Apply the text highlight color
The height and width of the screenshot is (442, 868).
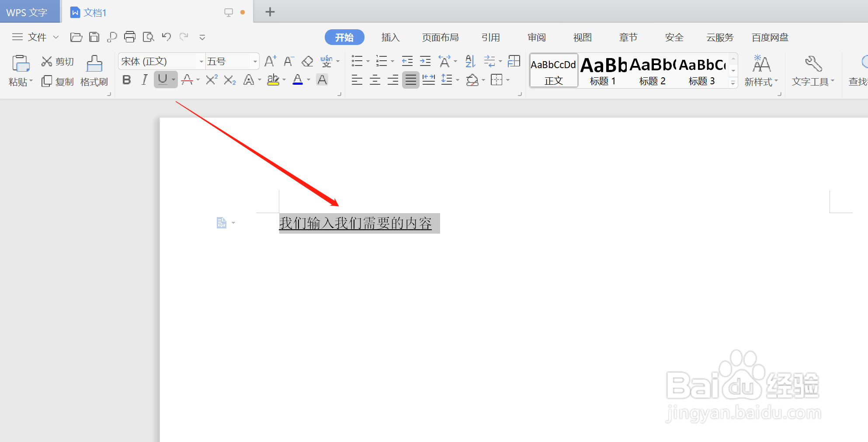click(273, 80)
